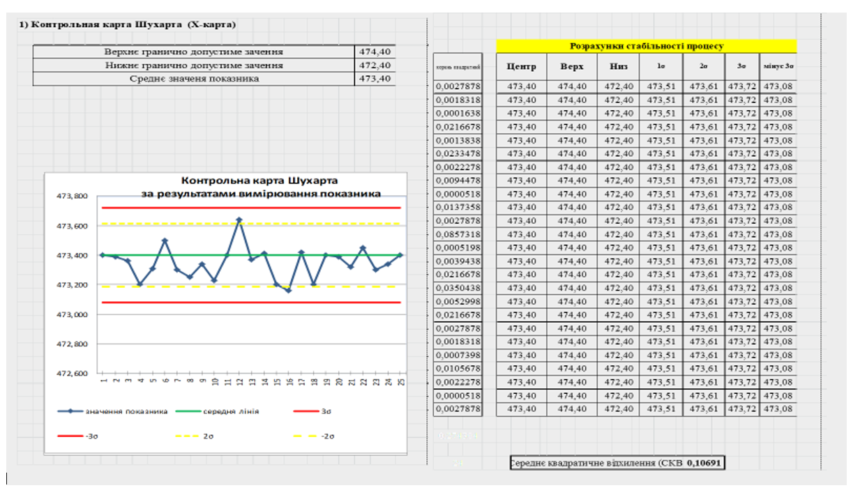Click the 'середня лінія' legend entry
860x504 pixels.
231,411
